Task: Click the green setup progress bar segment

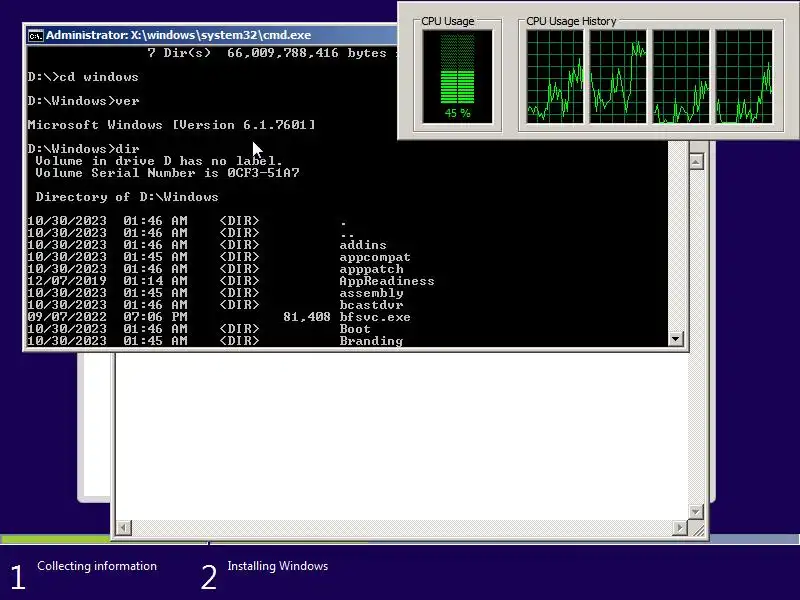Action: (x=55, y=539)
